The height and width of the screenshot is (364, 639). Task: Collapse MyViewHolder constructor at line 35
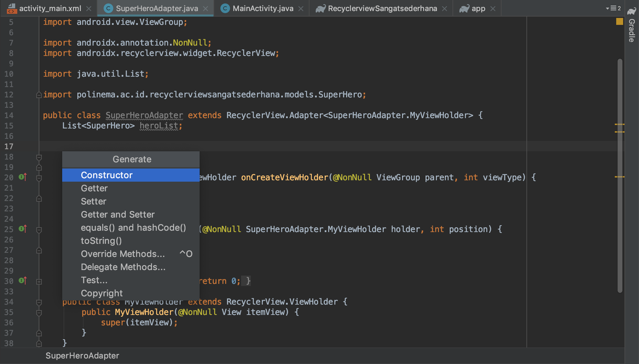coord(39,313)
